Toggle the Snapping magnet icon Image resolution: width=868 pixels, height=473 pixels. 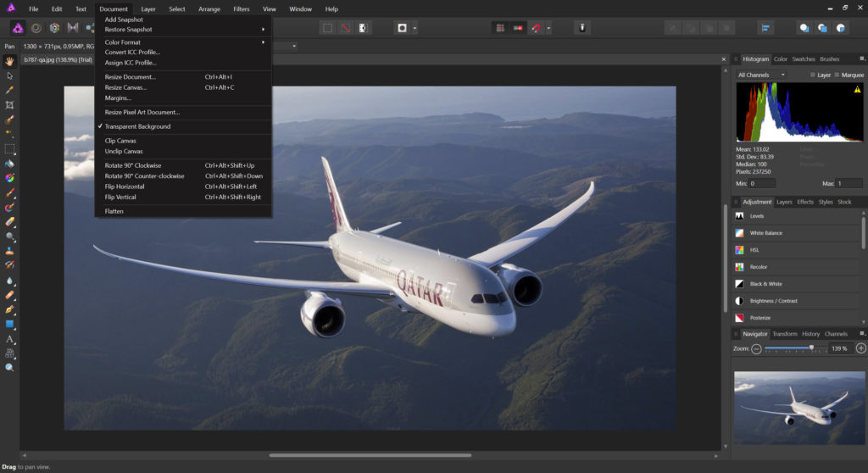coord(536,28)
